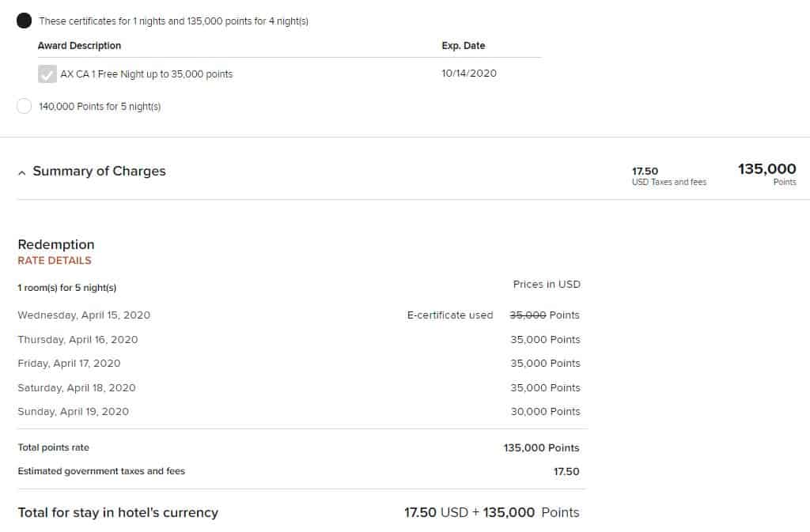Click the Total points rate label

53,448
